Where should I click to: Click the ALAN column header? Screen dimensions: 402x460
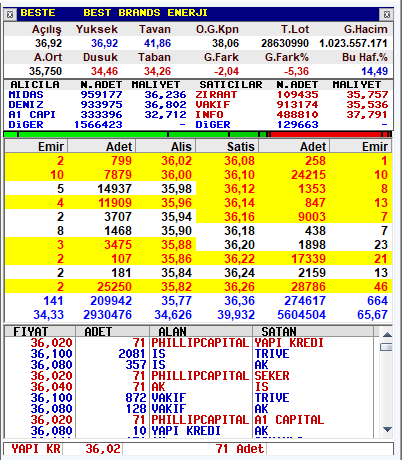[201, 332]
